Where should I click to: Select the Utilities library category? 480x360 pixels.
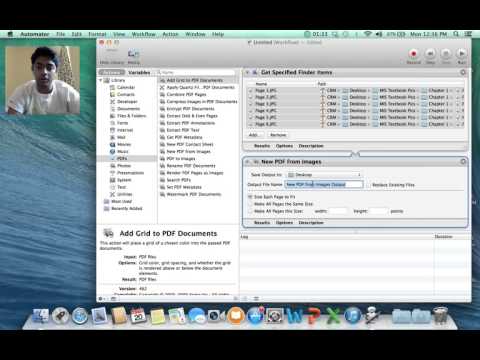(x=125, y=194)
